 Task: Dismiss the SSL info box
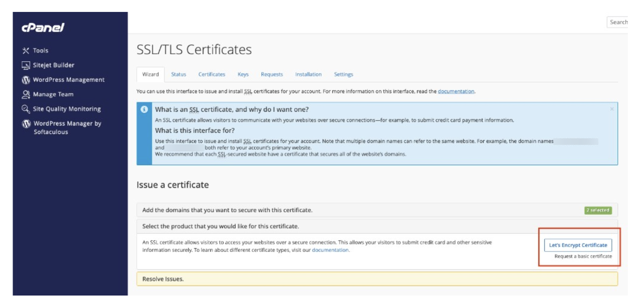point(612,109)
